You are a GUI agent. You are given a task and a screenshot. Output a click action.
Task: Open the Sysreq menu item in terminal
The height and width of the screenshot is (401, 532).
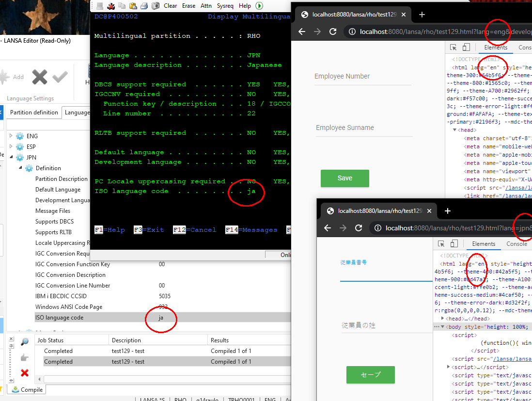[x=224, y=6]
